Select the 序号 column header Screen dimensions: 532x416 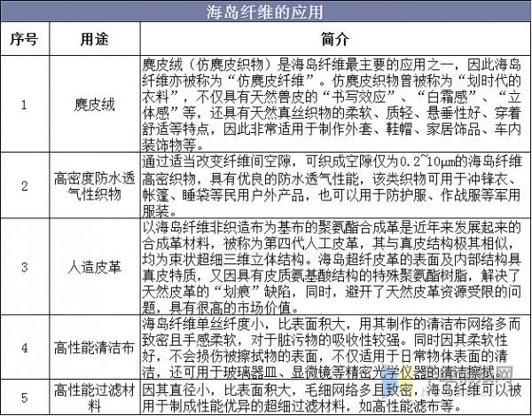pyautogui.click(x=25, y=39)
